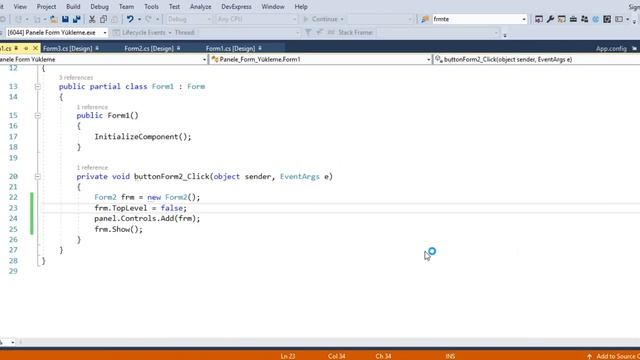Open the Toolbox briefcase icon
Viewport: 640px width, 360px height.
[573, 19]
